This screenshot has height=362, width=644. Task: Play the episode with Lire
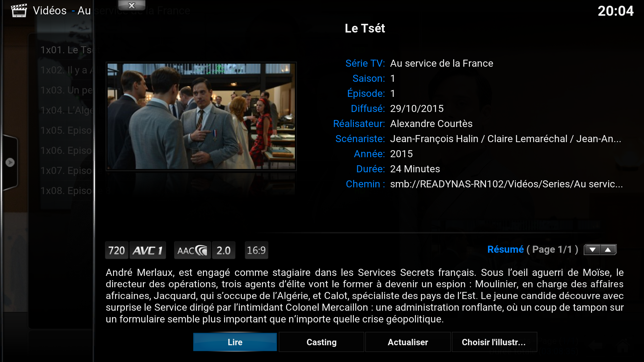click(235, 342)
